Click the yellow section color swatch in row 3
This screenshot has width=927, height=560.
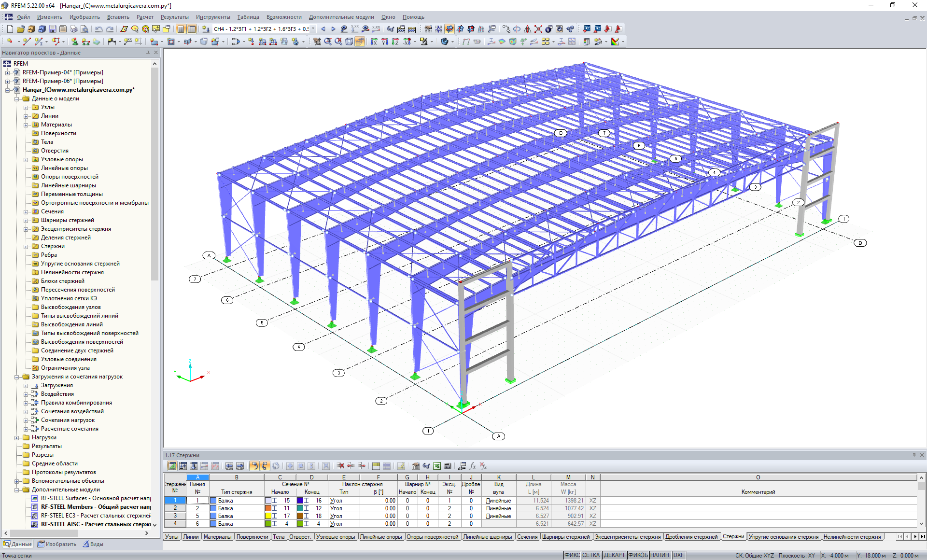click(x=268, y=516)
